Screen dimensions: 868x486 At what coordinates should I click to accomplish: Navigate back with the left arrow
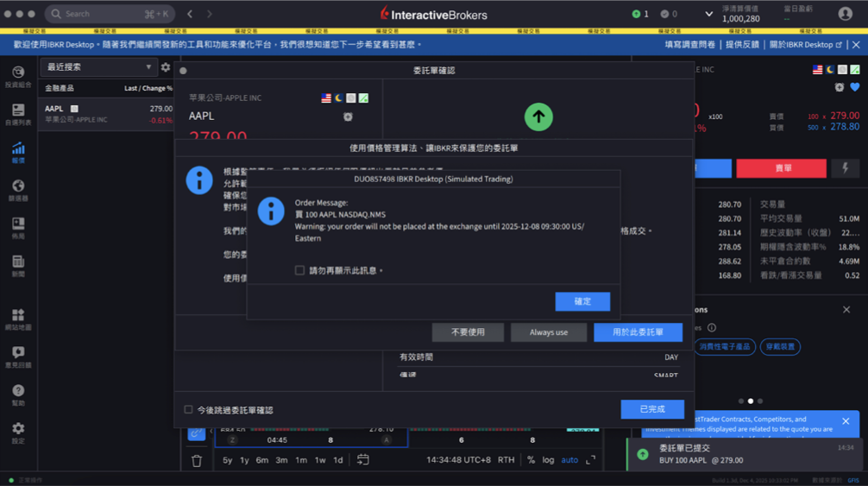190,14
